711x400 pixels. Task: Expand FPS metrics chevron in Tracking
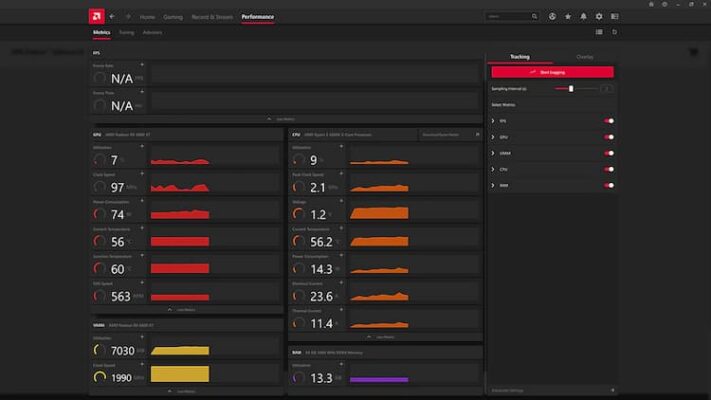point(493,121)
